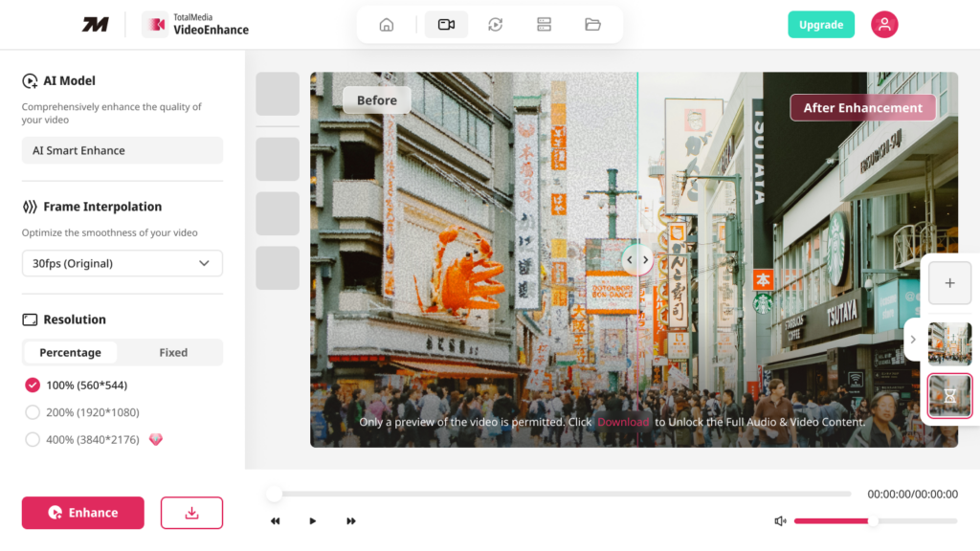Switch to the Fixed resolution tab
The width and height of the screenshot is (980, 551).
pos(173,353)
